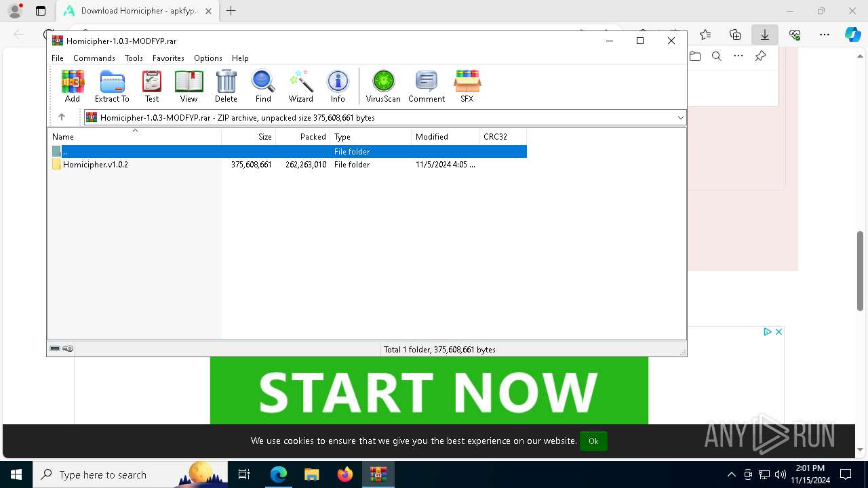The image size is (868, 488).
Task: Open the Comment tool
Action: pyautogui.click(x=427, y=86)
